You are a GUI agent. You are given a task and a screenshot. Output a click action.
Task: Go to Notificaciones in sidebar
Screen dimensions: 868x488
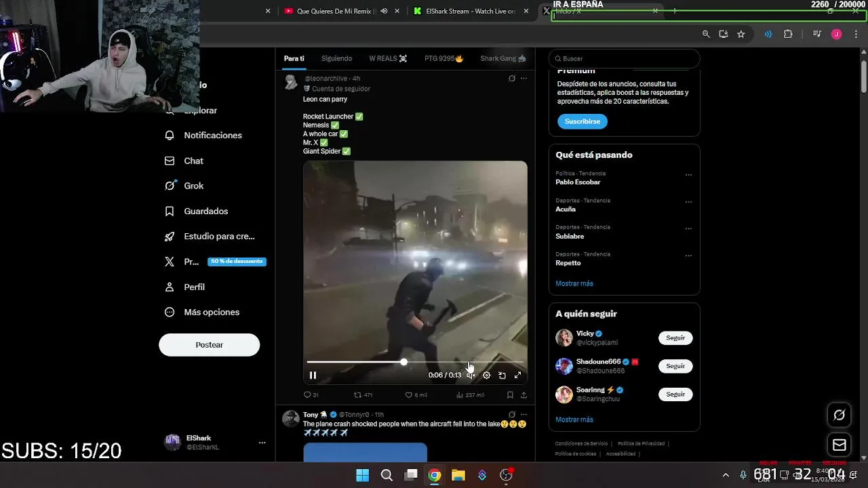click(203, 136)
